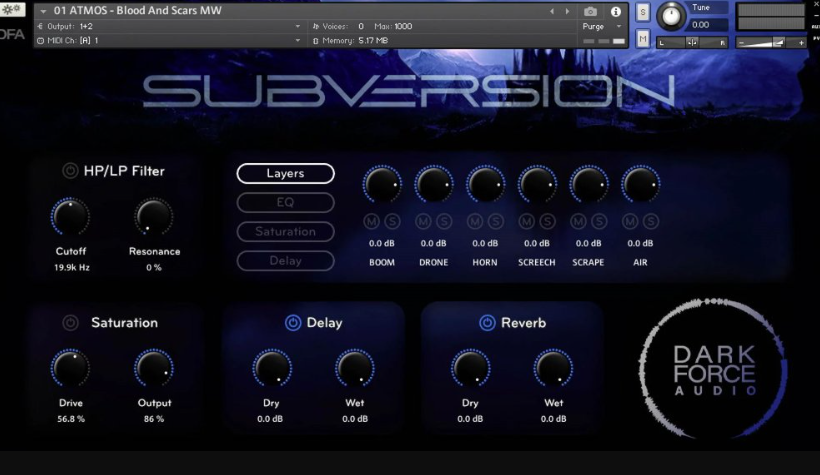This screenshot has width=820, height=475.
Task: Click the Reverb Dry knob
Action: click(471, 368)
